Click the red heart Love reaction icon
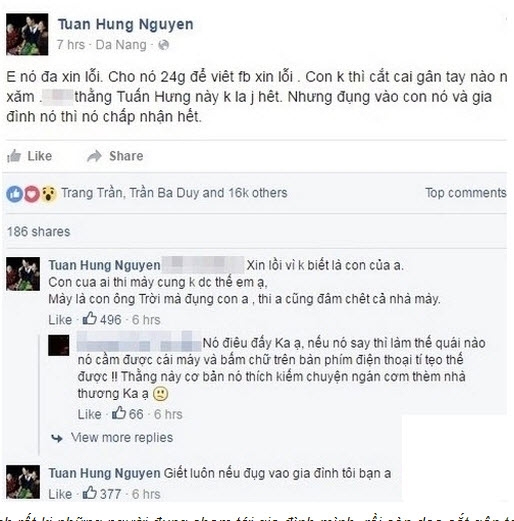The width and height of the screenshot is (514, 521). coord(32,194)
